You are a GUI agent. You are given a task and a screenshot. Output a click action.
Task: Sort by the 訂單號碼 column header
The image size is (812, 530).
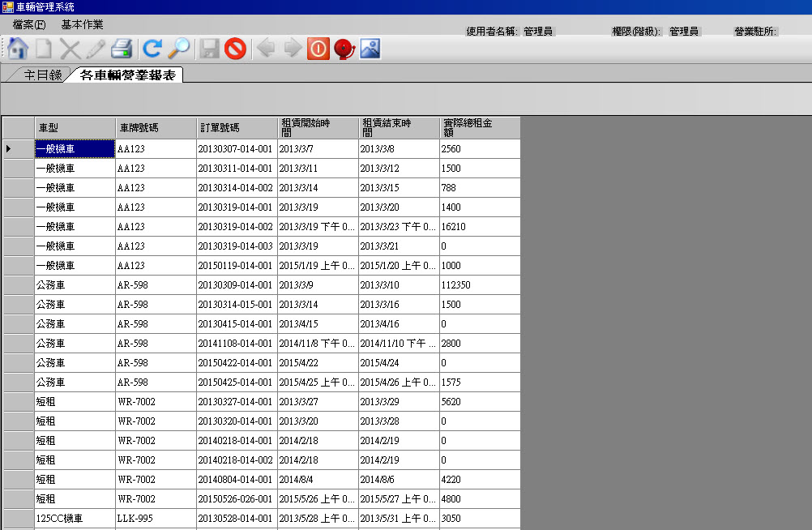pos(237,127)
